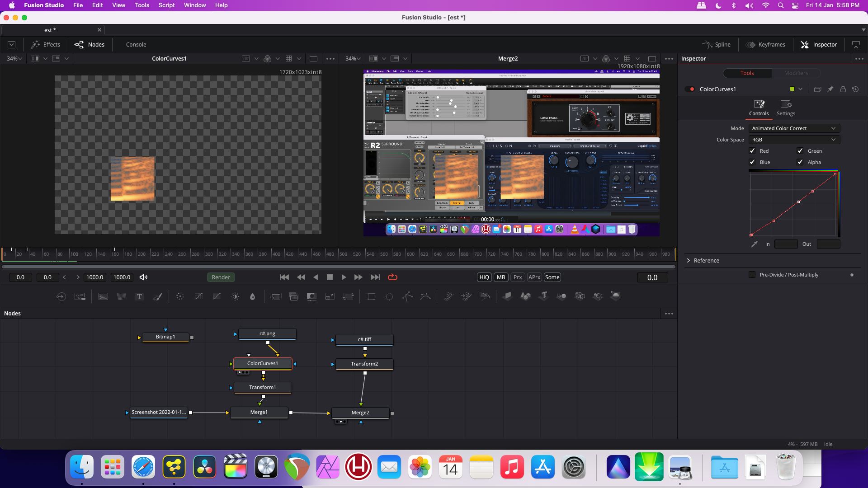This screenshot has height=488, width=868.
Task: Open the Keyframes editor panel
Action: (765, 45)
